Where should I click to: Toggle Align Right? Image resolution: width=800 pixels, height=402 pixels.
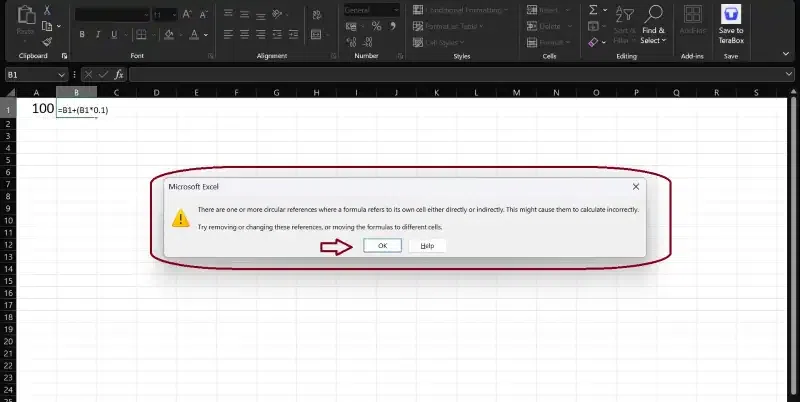click(x=261, y=35)
